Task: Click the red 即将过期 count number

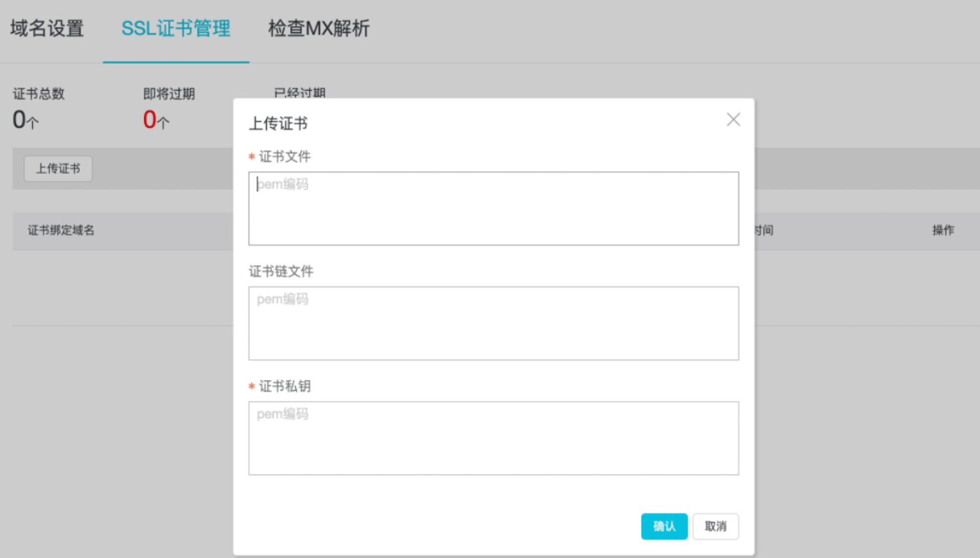Action: pyautogui.click(x=150, y=120)
